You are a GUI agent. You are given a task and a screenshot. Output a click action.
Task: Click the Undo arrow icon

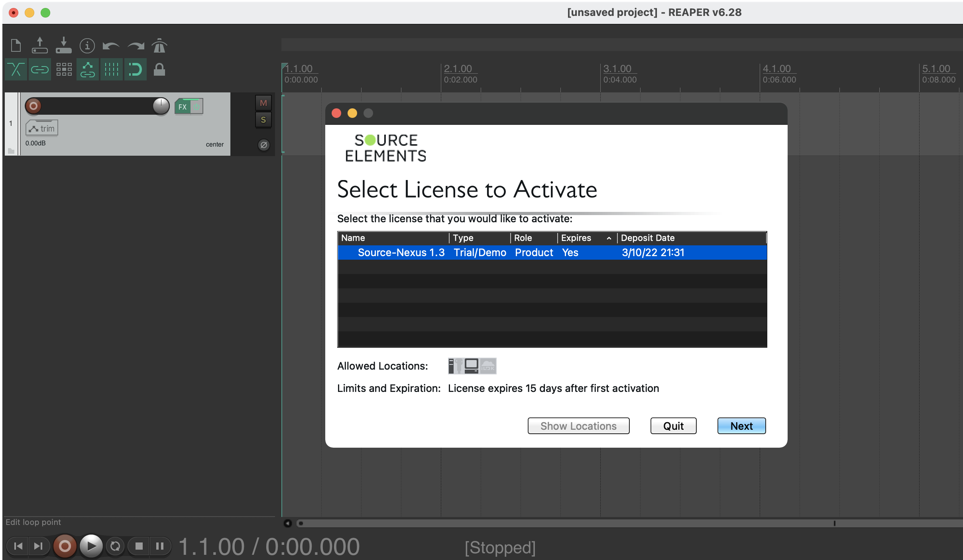[111, 46]
